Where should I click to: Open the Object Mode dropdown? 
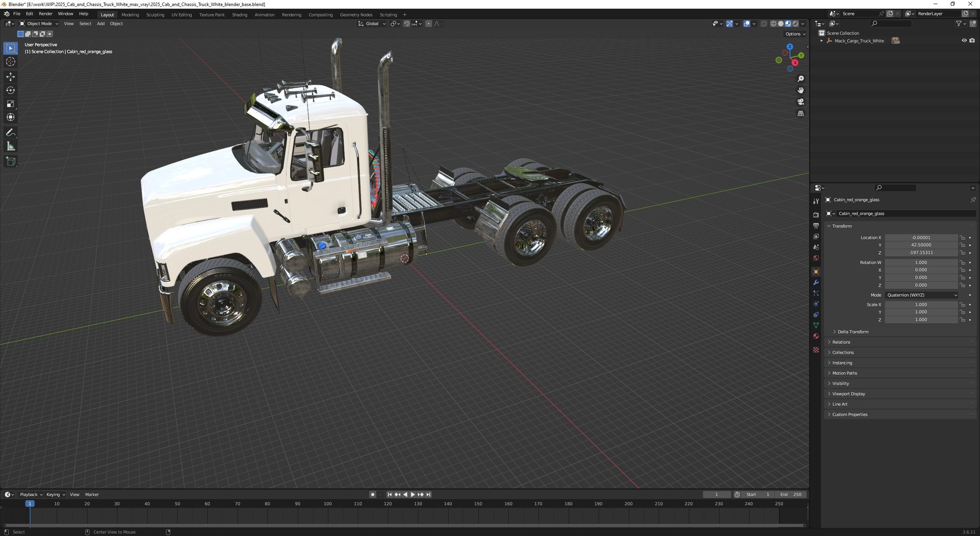pos(39,24)
